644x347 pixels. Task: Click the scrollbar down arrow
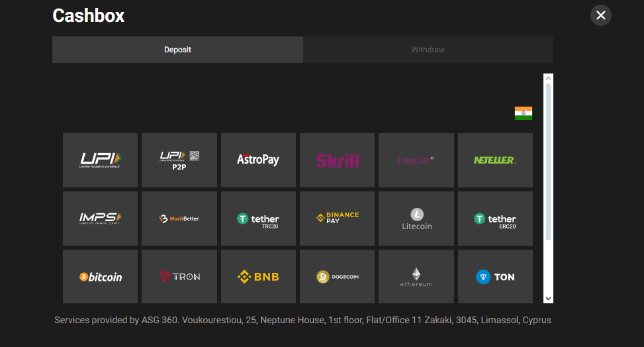548,298
